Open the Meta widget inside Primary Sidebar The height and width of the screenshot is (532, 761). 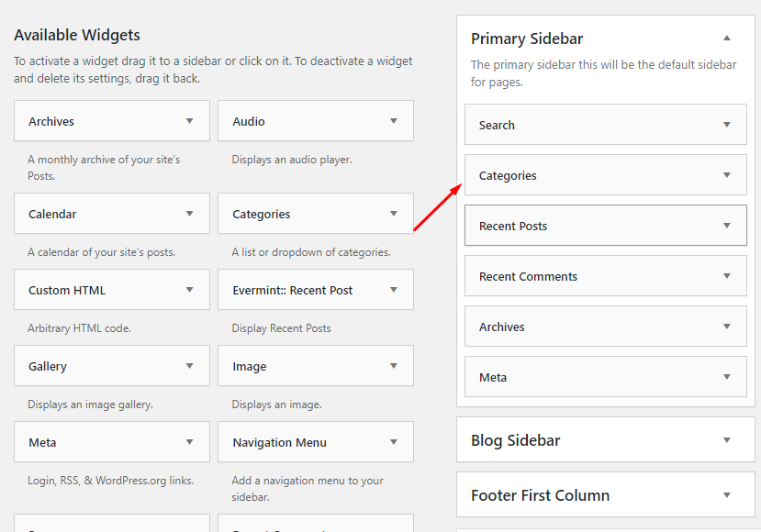click(x=605, y=376)
